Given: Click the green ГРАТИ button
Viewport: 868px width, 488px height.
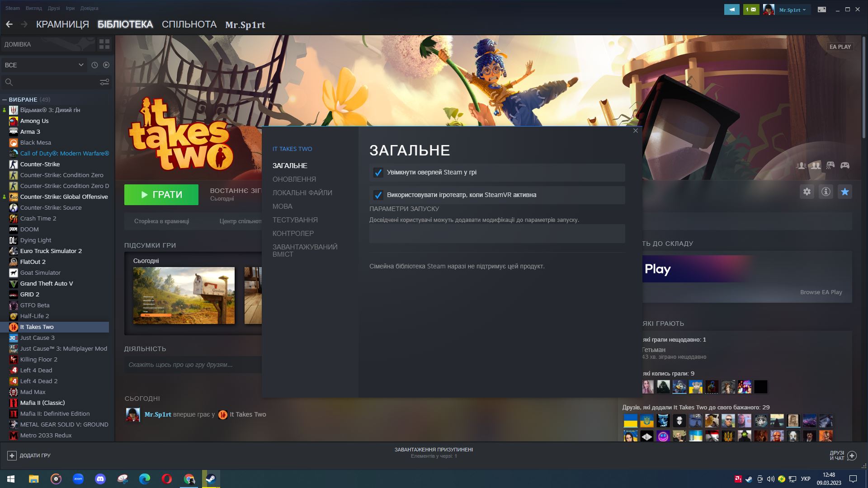Looking at the screenshot, I should pos(161,195).
